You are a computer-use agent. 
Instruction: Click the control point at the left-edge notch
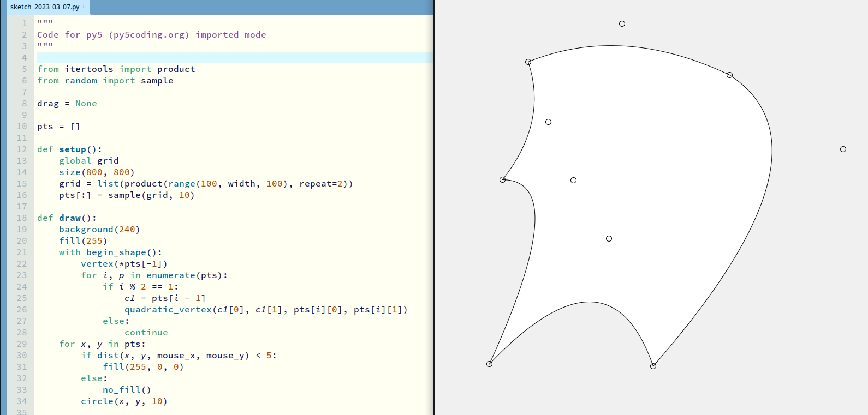tap(502, 180)
